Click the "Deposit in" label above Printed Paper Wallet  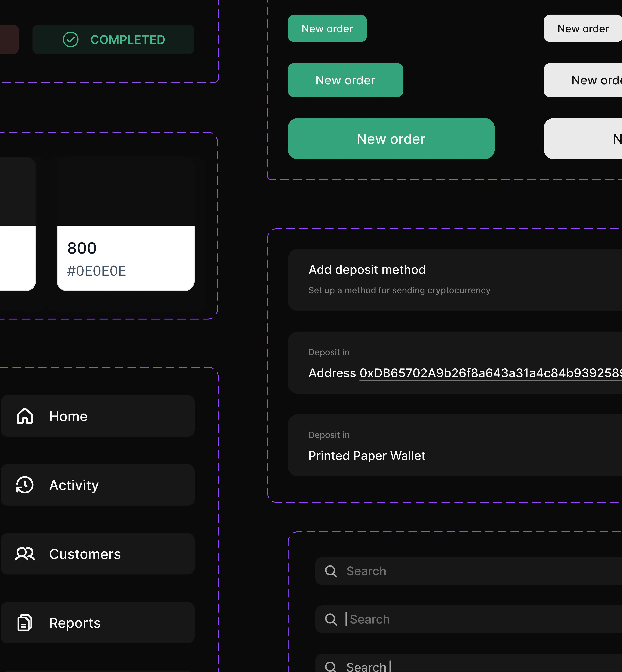[x=329, y=435]
